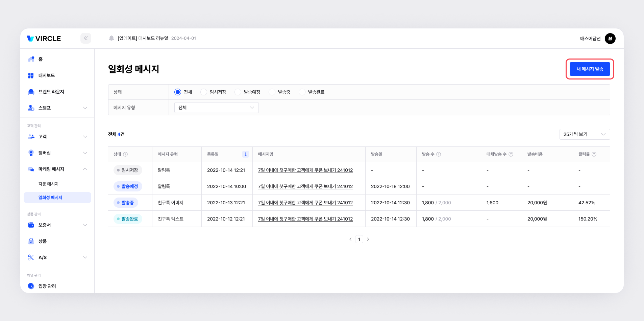The image size is (644, 321).
Task: Open 자동 메시지 in the sidebar
Action: 49,184
